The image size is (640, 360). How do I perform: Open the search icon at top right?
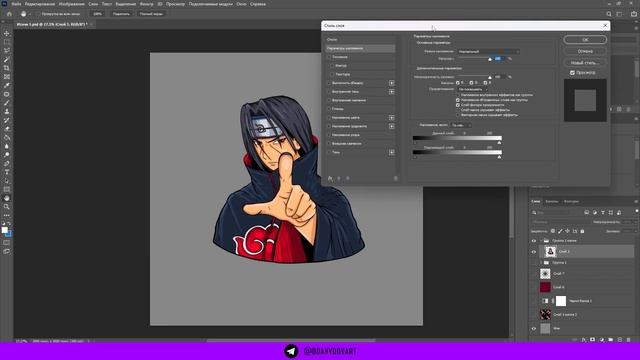point(609,14)
